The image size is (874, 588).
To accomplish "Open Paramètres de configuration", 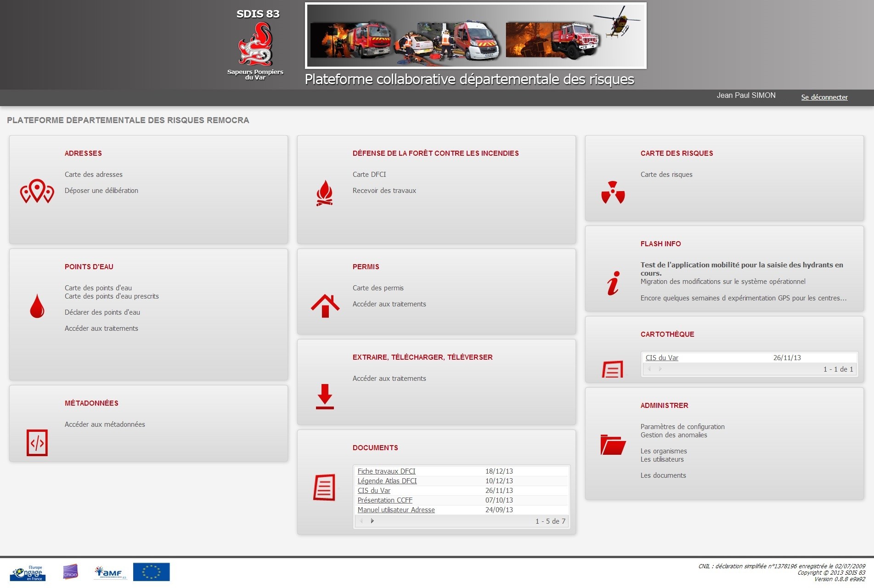I will (682, 427).
